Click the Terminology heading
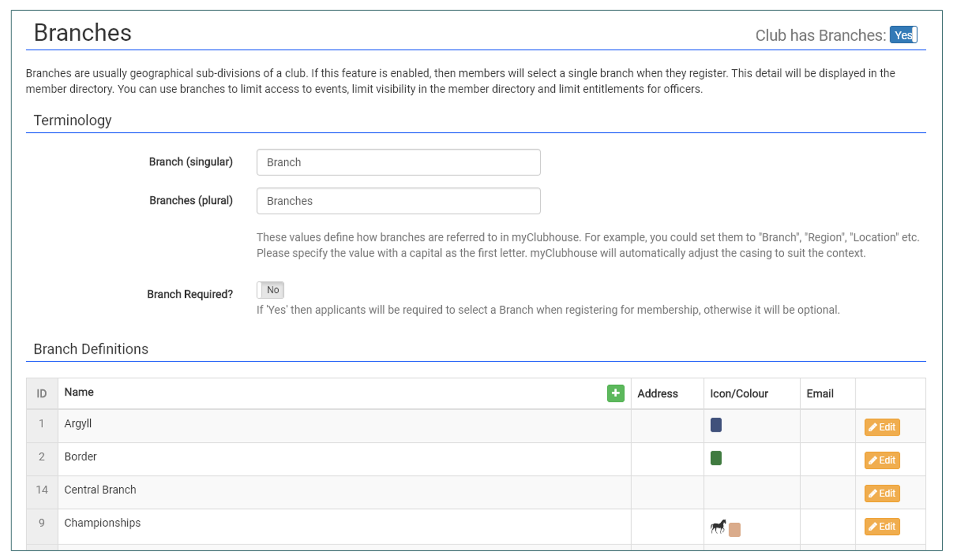954x560 pixels. coord(72,120)
